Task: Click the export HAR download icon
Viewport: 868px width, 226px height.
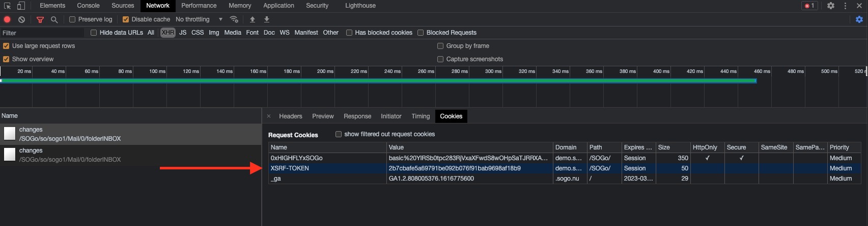Action: [266, 19]
